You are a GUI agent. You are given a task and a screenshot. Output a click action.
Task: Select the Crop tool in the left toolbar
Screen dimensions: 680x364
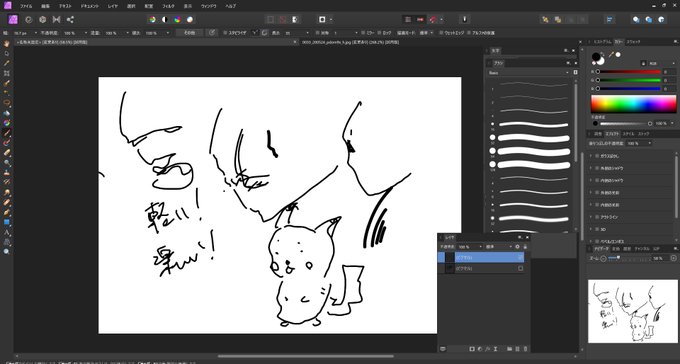click(7, 73)
